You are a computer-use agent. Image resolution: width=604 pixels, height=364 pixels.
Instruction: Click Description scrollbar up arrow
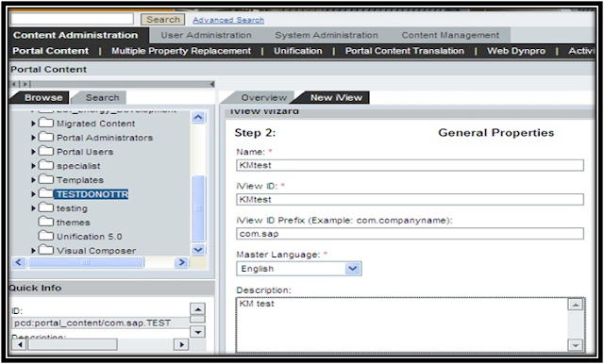576,305
